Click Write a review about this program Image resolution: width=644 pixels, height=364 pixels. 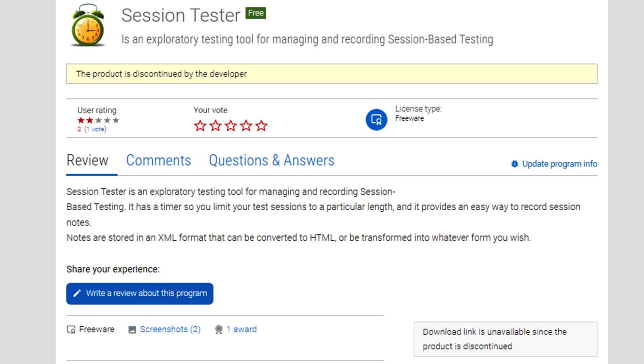pos(140,293)
